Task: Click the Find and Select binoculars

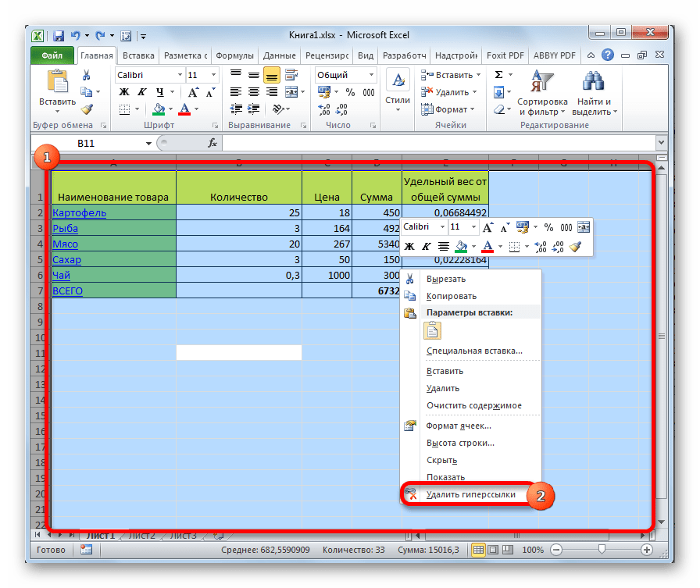Action: tap(595, 94)
